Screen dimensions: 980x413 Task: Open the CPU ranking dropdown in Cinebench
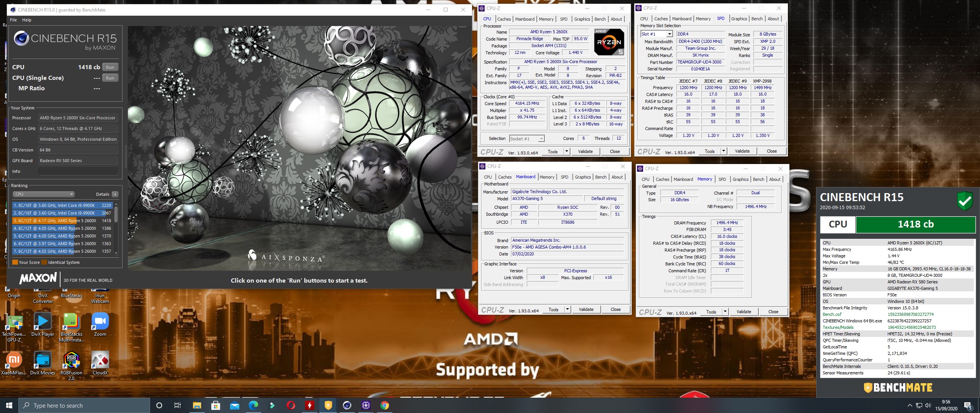(x=44, y=194)
